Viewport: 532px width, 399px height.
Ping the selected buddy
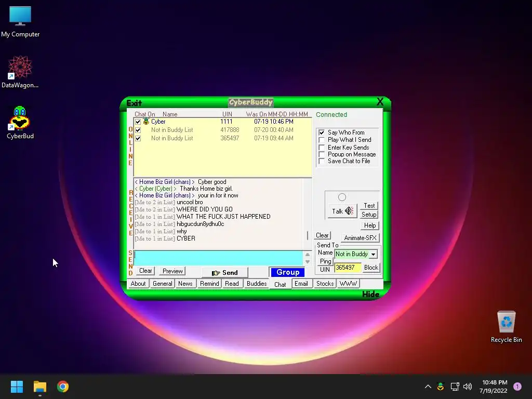pyautogui.click(x=325, y=261)
